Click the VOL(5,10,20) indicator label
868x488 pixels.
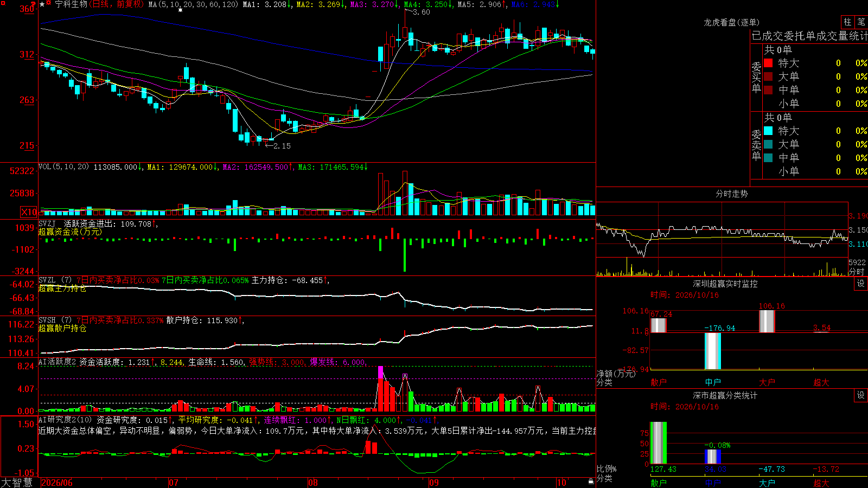64,167
